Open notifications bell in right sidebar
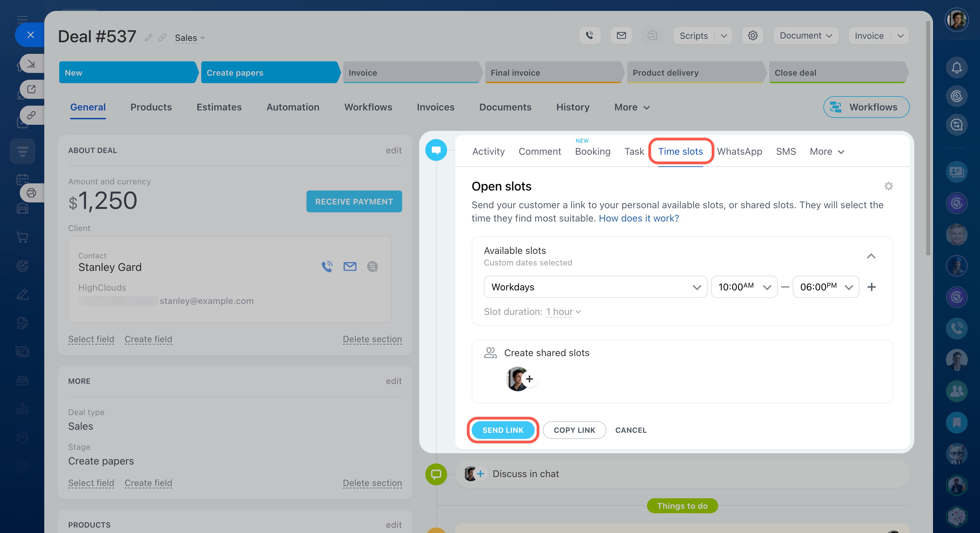 click(x=957, y=68)
